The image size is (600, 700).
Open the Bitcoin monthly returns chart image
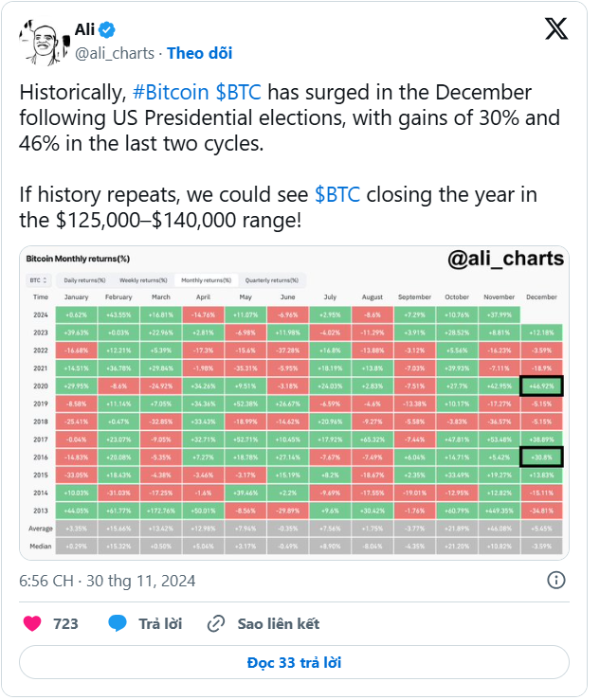click(294, 403)
